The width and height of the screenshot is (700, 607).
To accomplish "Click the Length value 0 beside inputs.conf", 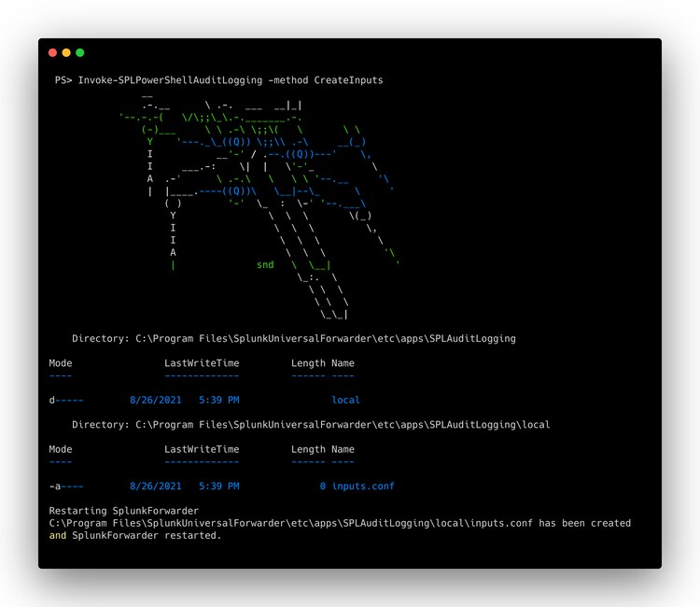I will (x=323, y=487).
